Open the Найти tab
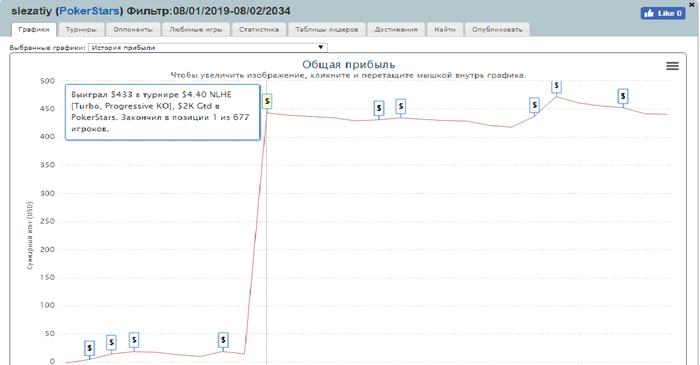The image size is (700, 365). coord(445,29)
